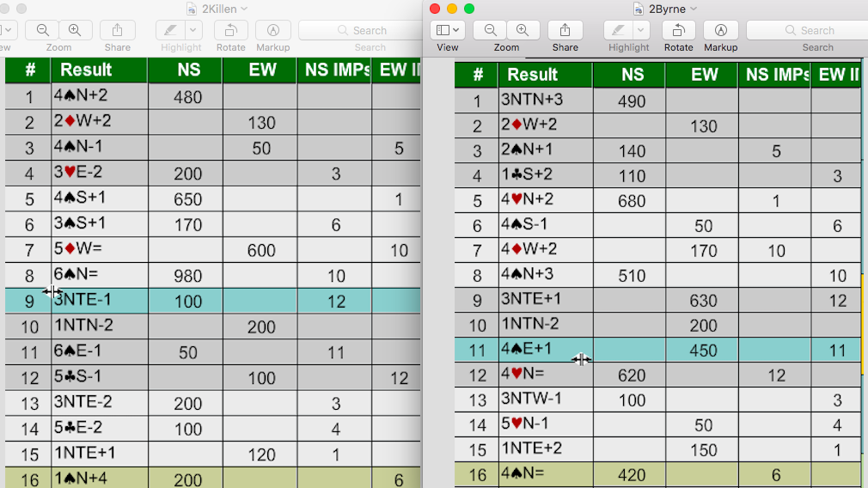The height and width of the screenshot is (488, 868).
Task: Select '5♣S-1' result in 2Killen table
Action: coord(77,376)
